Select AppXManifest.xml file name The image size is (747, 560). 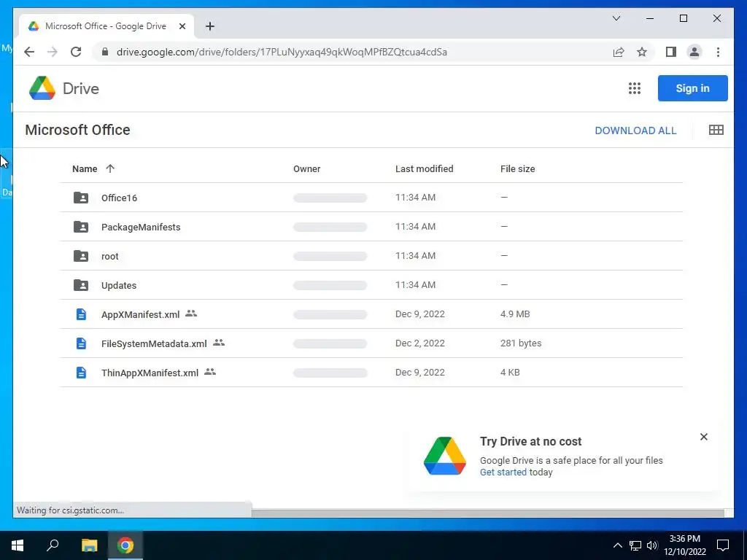click(x=140, y=315)
